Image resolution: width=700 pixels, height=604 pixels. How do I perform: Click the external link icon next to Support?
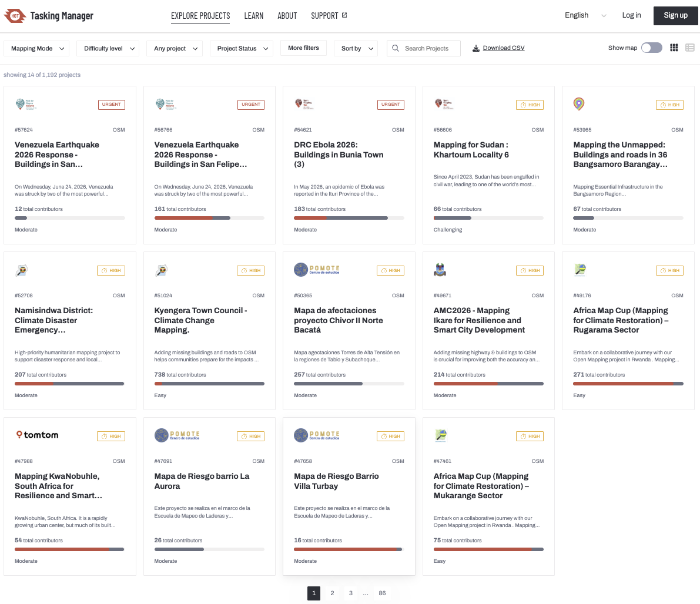coord(344,15)
